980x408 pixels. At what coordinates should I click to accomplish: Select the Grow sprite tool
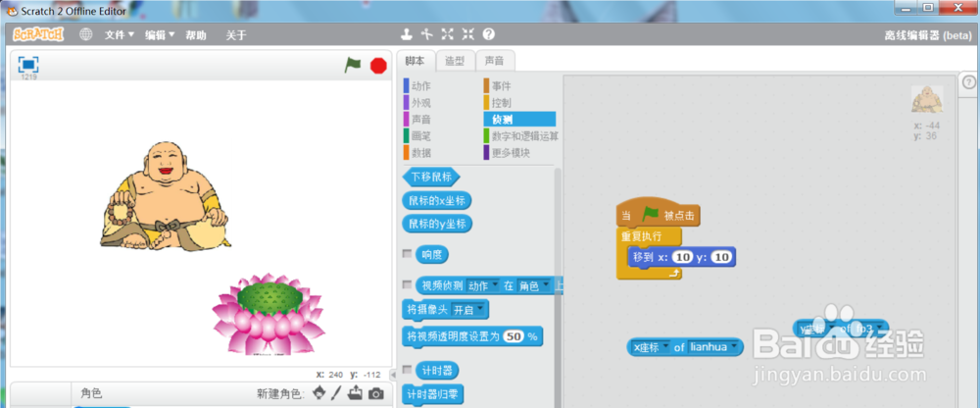448,34
